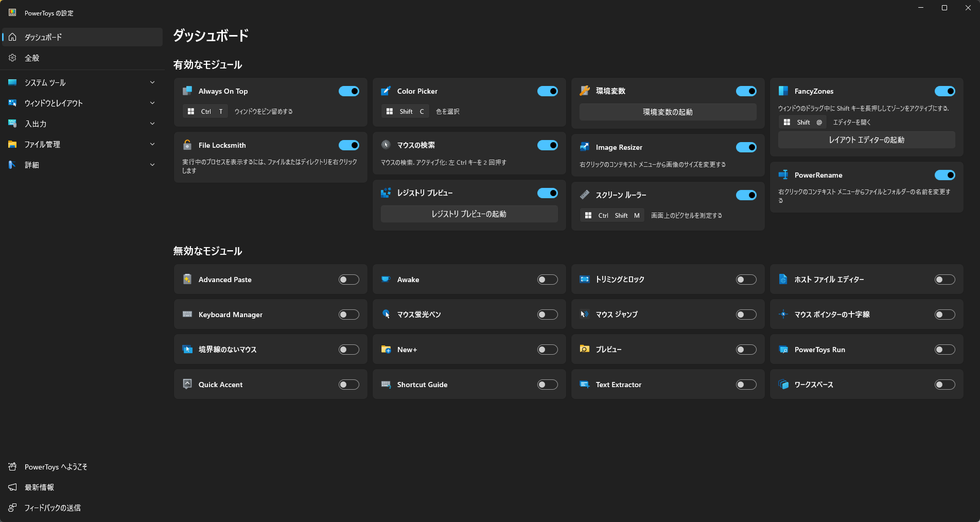Click the プレビュー module icon

[x=585, y=350]
